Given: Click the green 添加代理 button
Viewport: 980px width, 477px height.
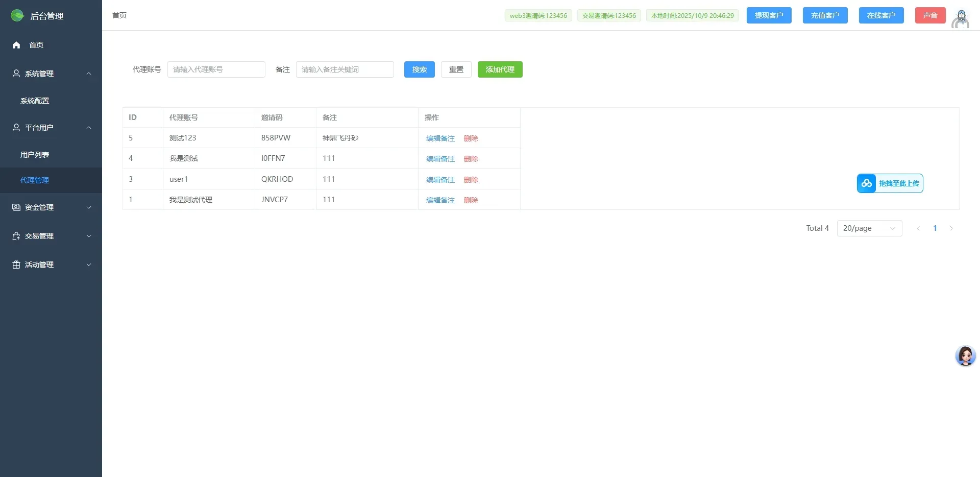Looking at the screenshot, I should [500, 69].
